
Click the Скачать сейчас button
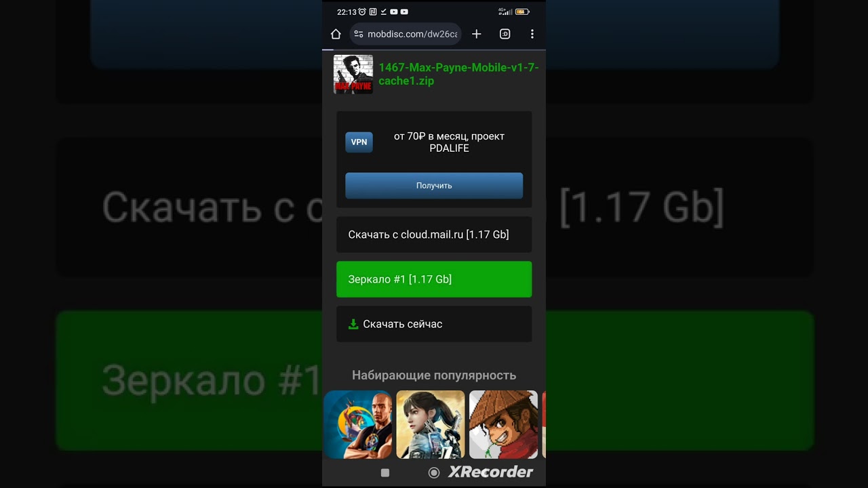(x=434, y=324)
